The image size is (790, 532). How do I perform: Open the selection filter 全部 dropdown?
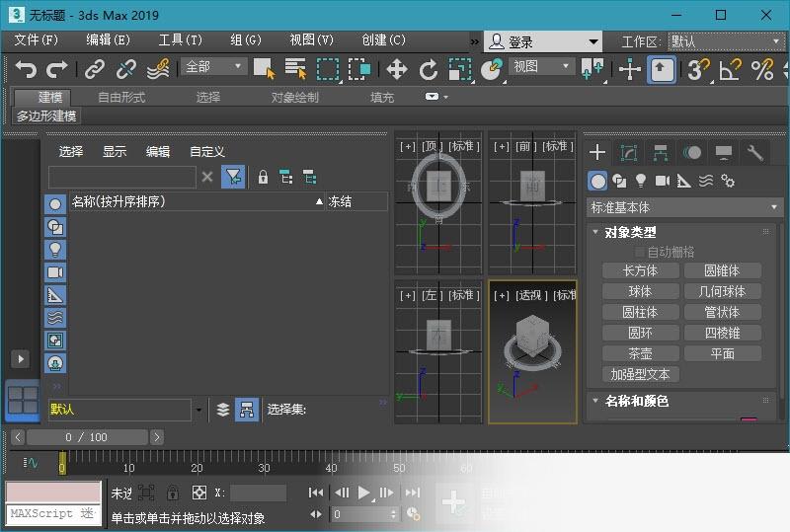pos(214,66)
